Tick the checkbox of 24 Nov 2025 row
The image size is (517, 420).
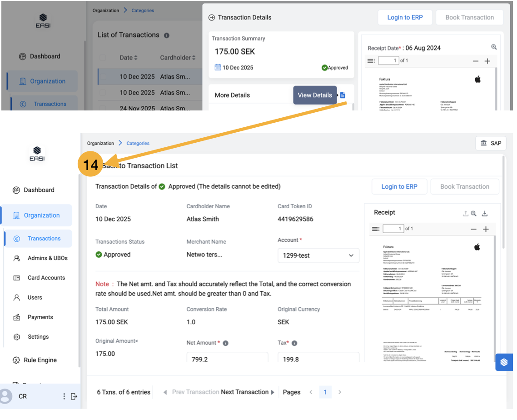point(103,108)
